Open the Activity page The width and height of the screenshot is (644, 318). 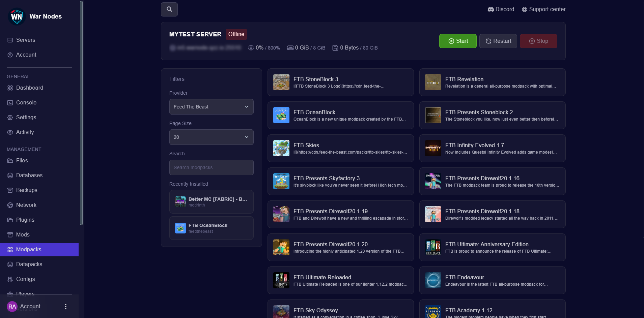pyautogui.click(x=39, y=132)
